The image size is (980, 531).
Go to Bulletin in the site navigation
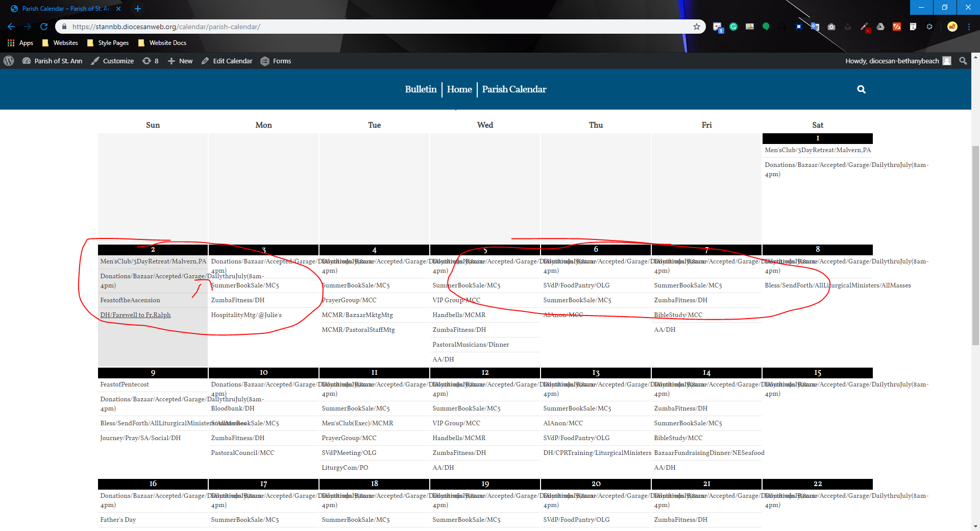tap(421, 89)
